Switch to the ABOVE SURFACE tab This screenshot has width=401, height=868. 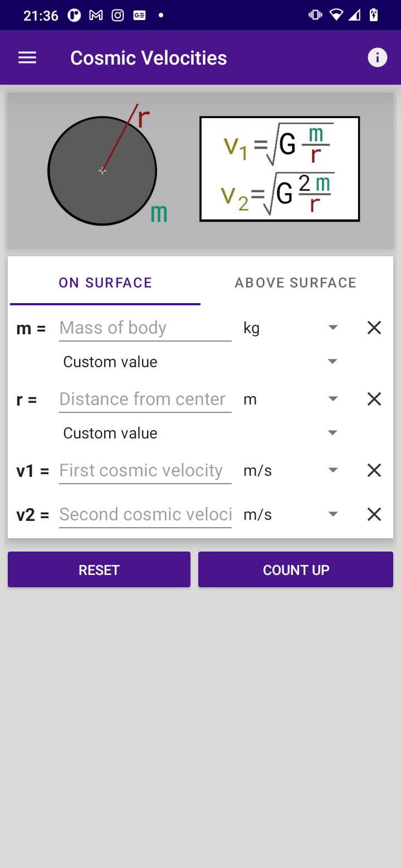coord(296,282)
